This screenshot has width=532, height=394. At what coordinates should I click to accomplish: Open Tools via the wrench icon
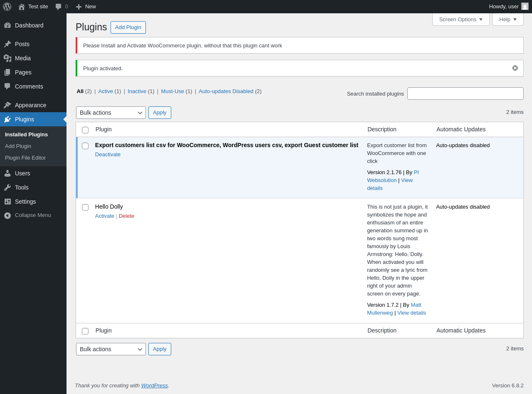pyautogui.click(x=7, y=187)
